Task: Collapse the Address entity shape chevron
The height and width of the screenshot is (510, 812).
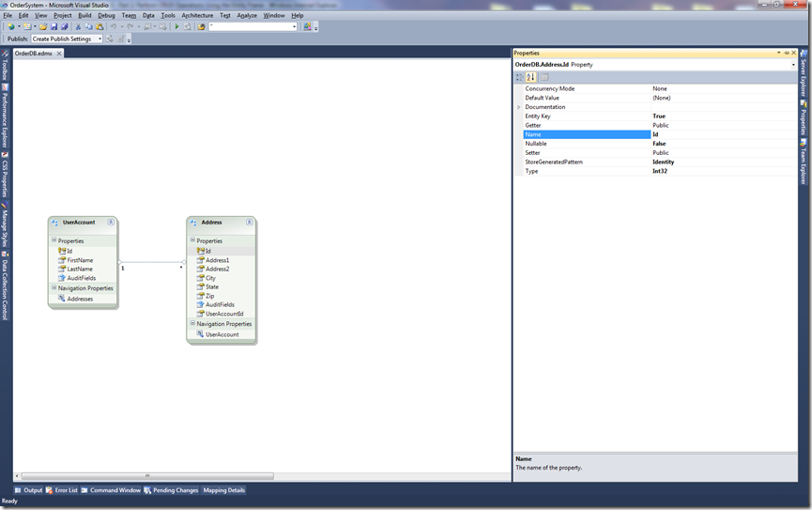Action: click(249, 222)
